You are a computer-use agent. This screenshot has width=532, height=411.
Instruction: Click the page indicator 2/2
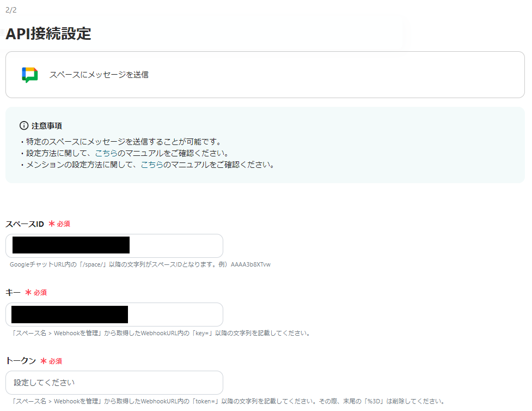coord(11,9)
